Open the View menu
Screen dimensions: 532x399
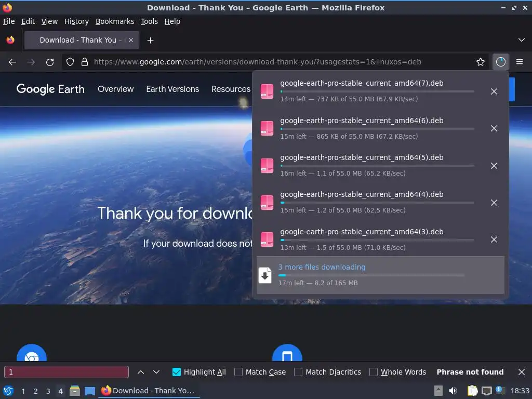[x=49, y=21]
